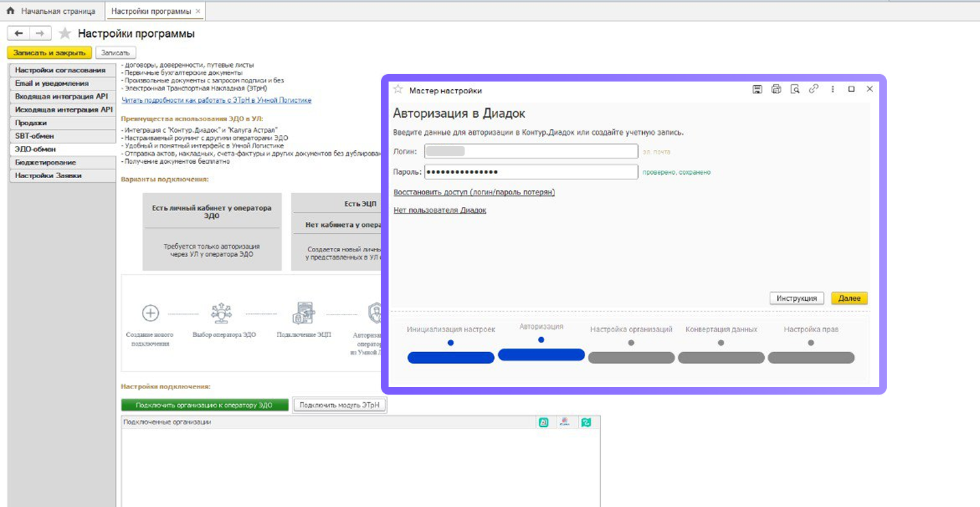The width and height of the screenshot is (980, 507).
Task: Click Подключить организацию к оператору ЭДО button
Action: pyautogui.click(x=204, y=405)
